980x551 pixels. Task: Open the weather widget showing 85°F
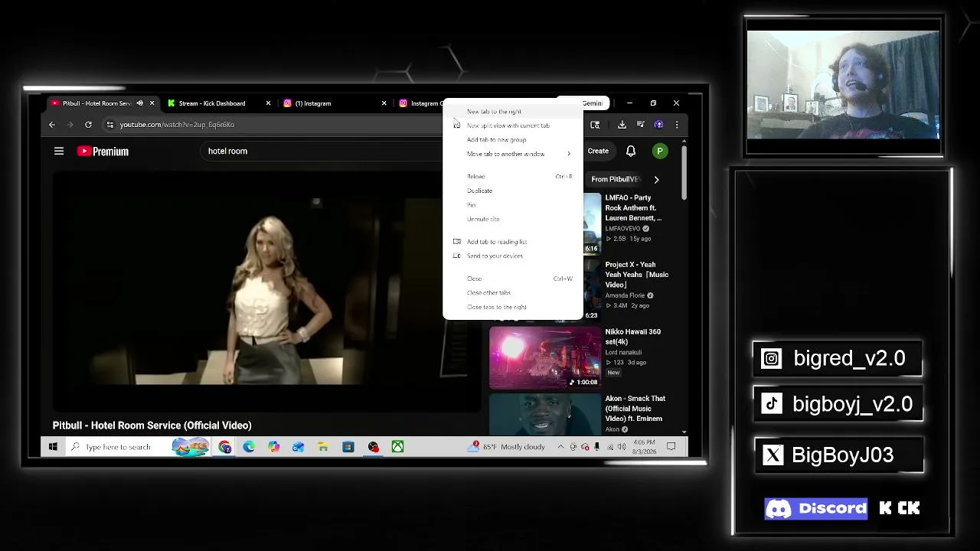point(508,447)
